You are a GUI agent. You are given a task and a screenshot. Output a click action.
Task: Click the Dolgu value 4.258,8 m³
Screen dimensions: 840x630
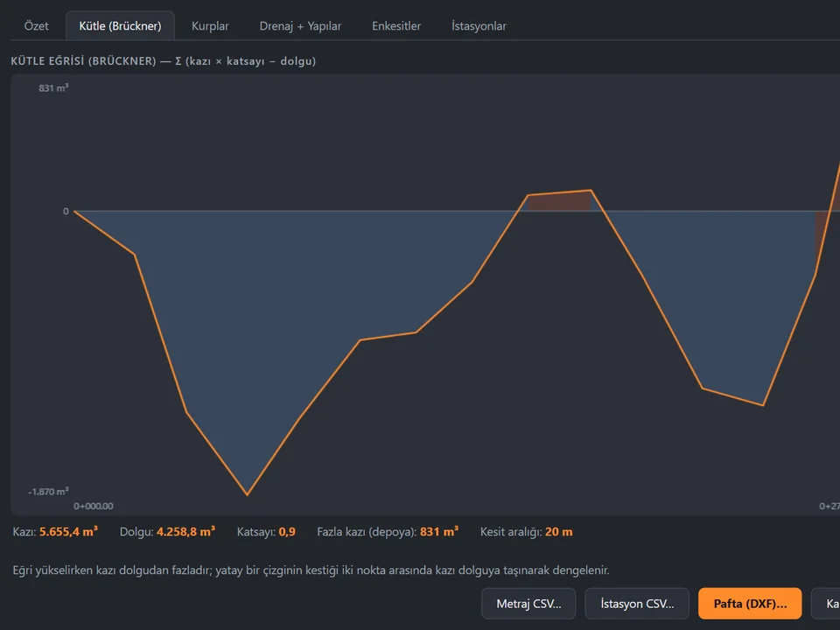pyautogui.click(x=185, y=531)
